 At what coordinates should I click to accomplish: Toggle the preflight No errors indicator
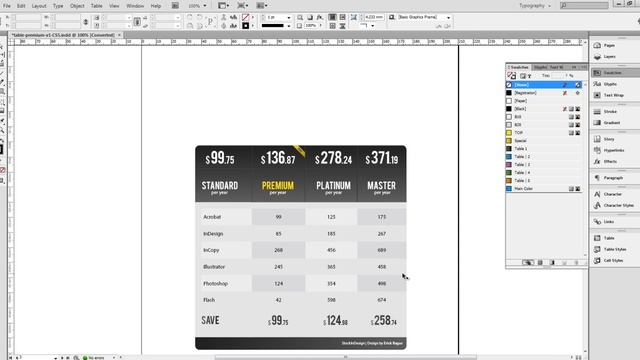pos(93,358)
